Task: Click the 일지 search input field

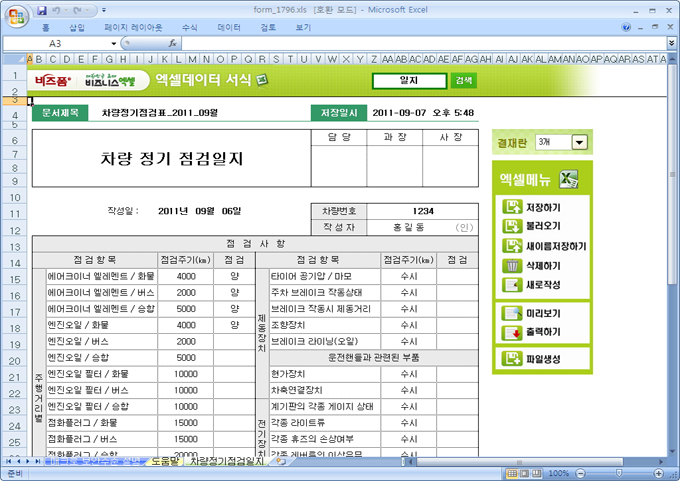Action: (409, 81)
